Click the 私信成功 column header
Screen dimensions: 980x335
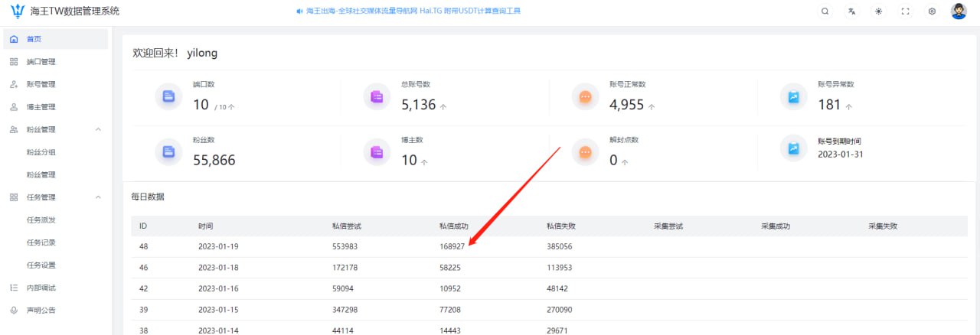point(453,226)
